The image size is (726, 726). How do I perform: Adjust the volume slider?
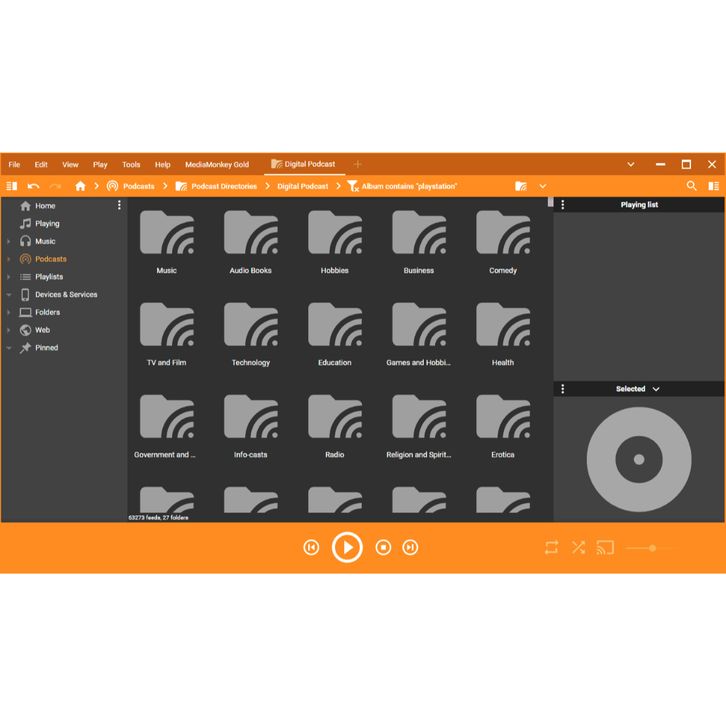(x=652, y=548)
